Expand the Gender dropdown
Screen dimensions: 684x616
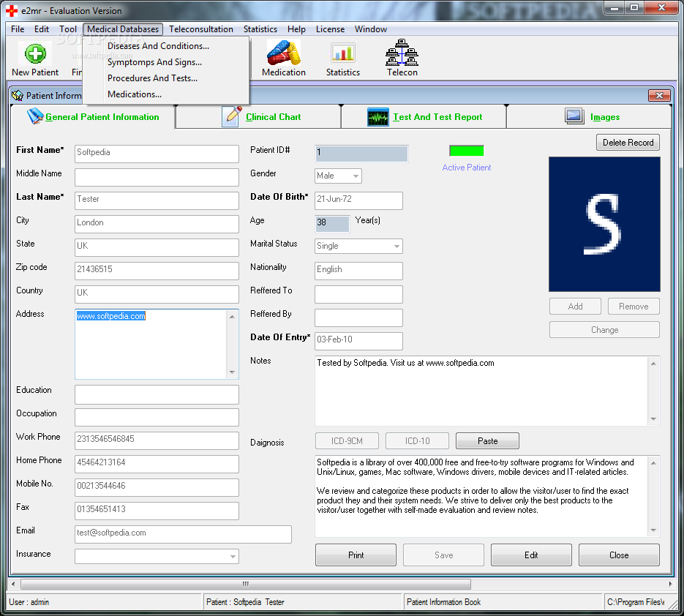tap(356, 176)
